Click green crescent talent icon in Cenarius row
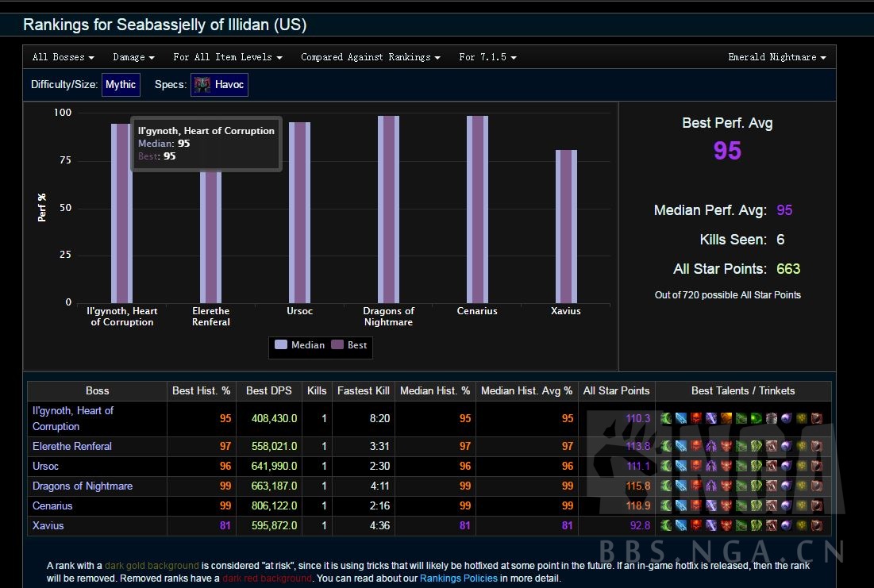 pos(666,505)
